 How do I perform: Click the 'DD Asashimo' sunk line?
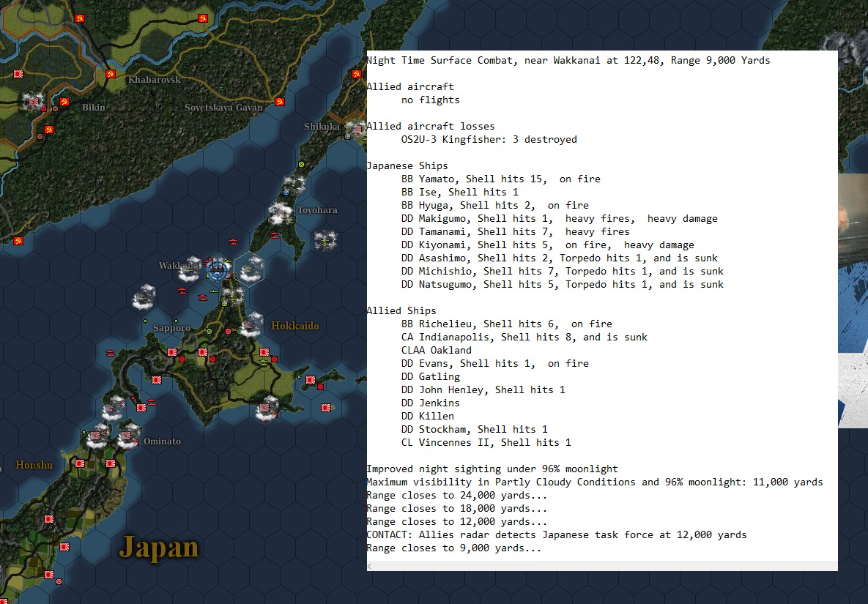(x=559, y=258)
